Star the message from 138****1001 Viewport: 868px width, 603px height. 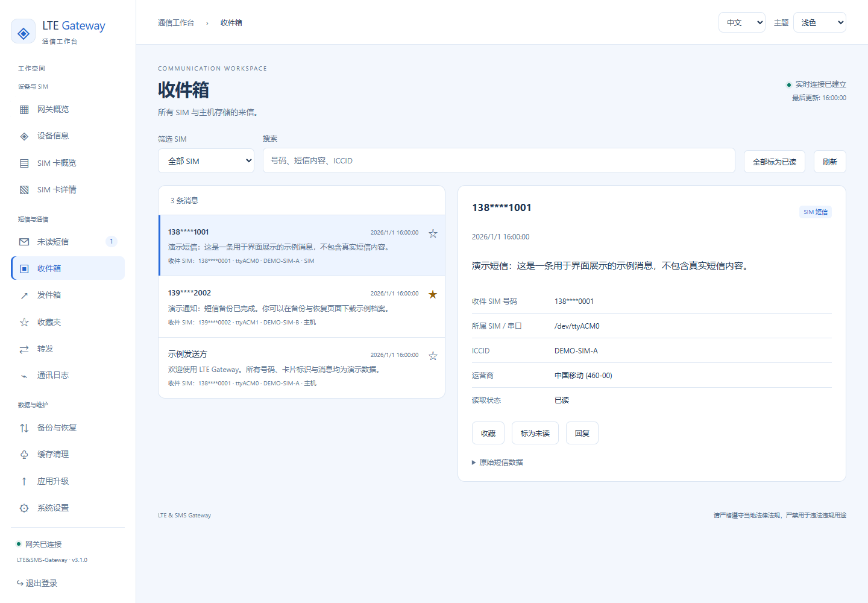433,233
